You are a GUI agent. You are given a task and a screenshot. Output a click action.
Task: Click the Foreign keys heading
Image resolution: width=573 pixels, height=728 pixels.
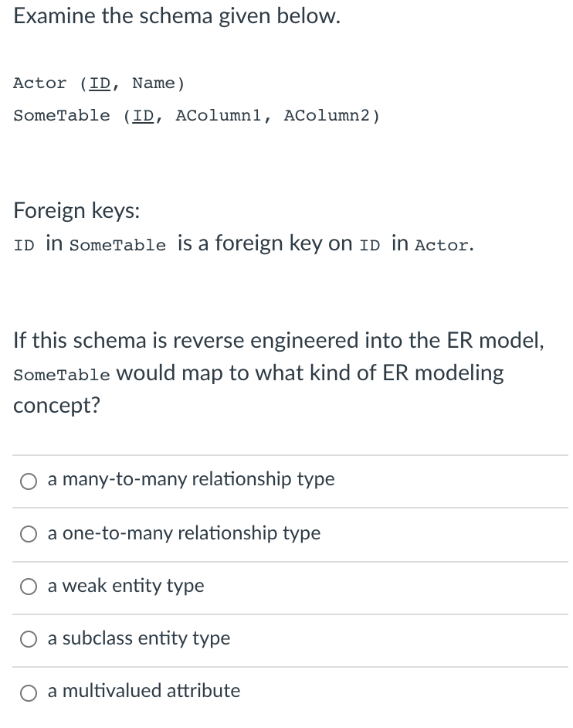76,210
